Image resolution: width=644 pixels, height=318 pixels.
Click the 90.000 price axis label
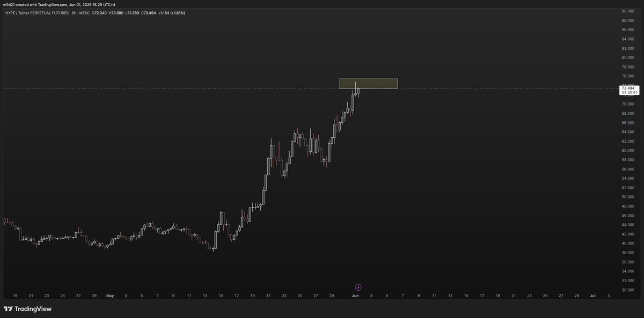pos(628,11)
